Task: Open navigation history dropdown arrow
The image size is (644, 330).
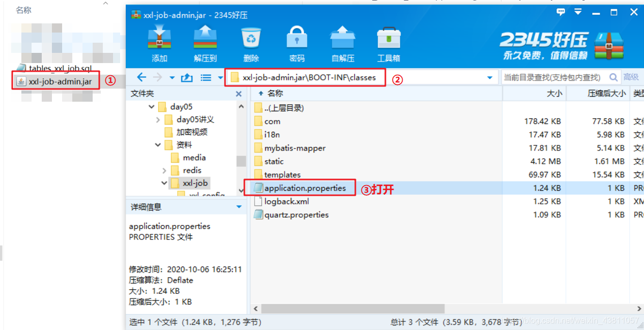Action: 172,78
